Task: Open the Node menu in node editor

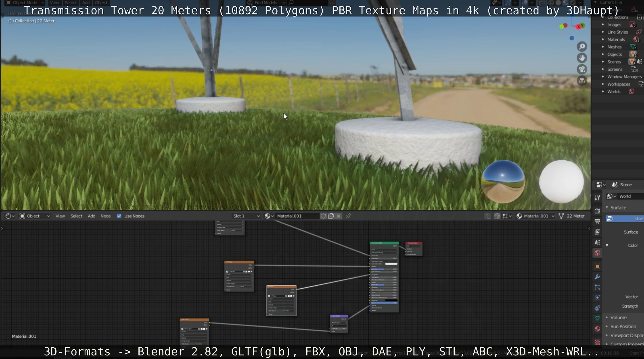Action: click(x=105, y=216)
